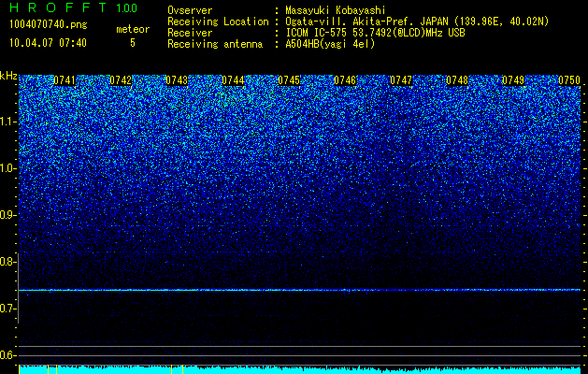Click the 1.0 kHz axis label

[8, 168]
